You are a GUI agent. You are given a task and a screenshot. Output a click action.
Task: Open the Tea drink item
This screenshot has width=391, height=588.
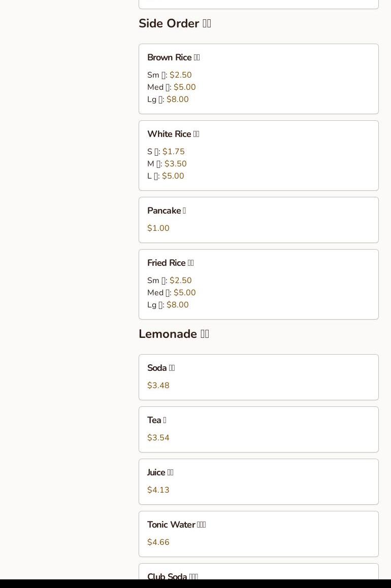coord(258,429)
